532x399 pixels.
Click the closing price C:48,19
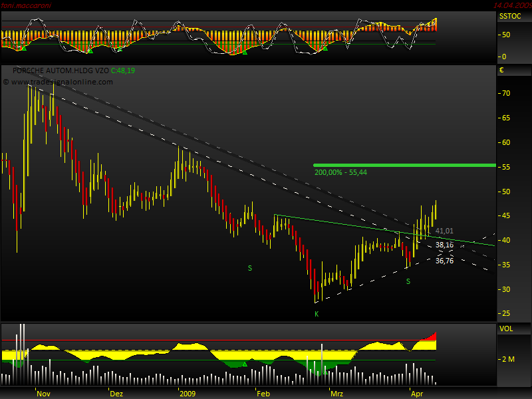coord(123,70)
